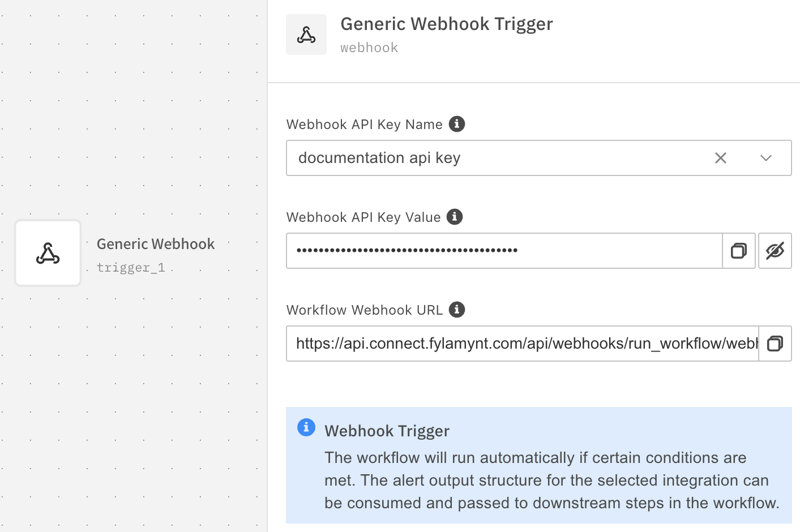Click the blue Webhook Trigger info icon
This screenshot has height=532, width=800.
tap(306, 427)
